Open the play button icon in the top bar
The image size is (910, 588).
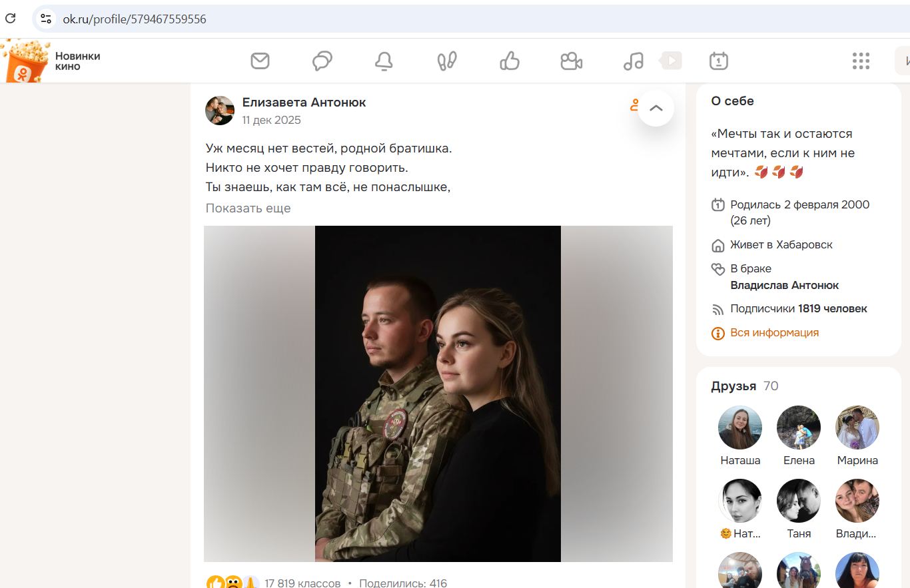(671, 61)
